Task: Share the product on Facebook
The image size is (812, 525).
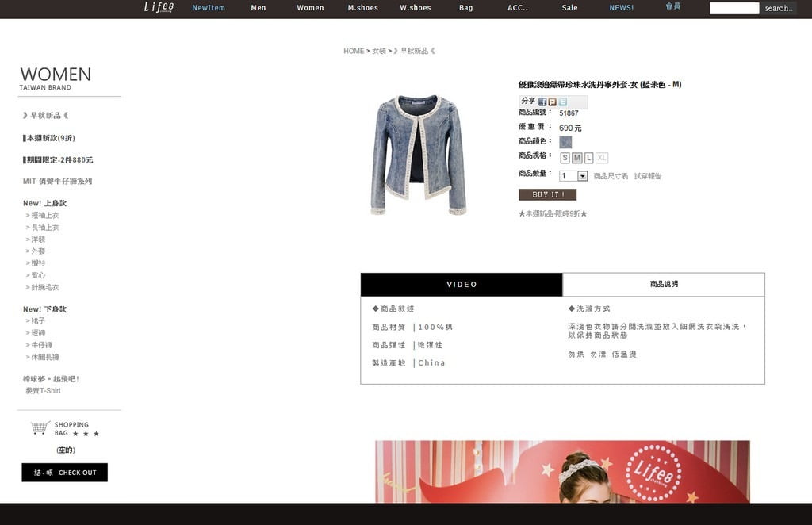Action: [x=543, y=102]
